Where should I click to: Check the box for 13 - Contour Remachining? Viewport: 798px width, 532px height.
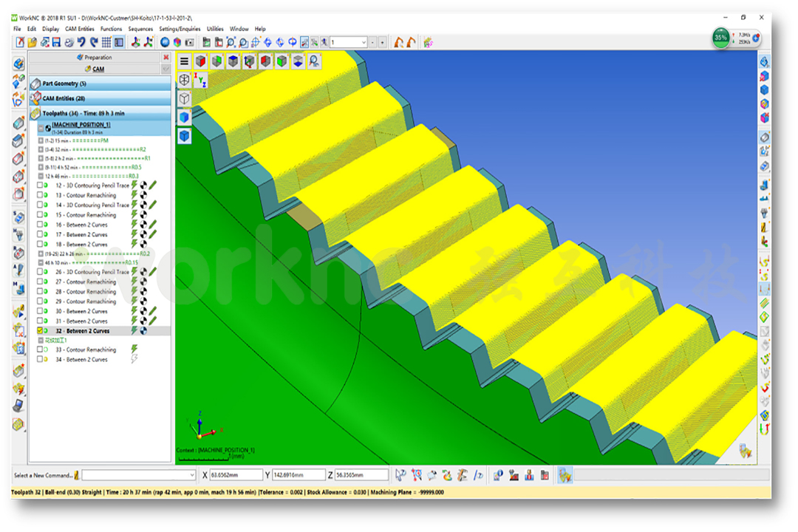[x=40, y=195]
